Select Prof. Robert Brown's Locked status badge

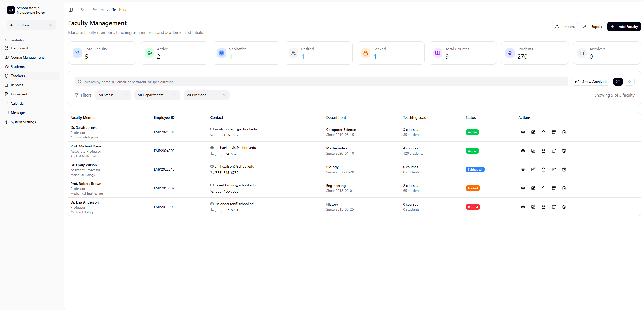473,188
